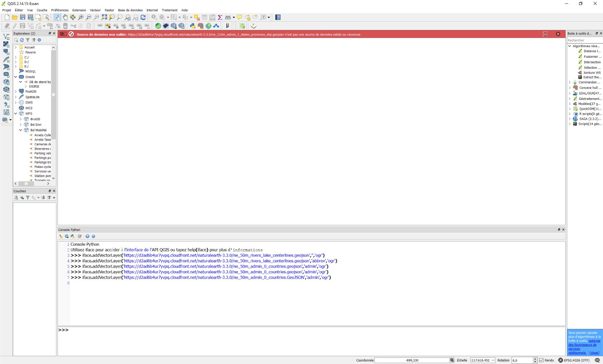Open the Couche menu
Screen dimensions: 603x364
click(x=41, y=10)
